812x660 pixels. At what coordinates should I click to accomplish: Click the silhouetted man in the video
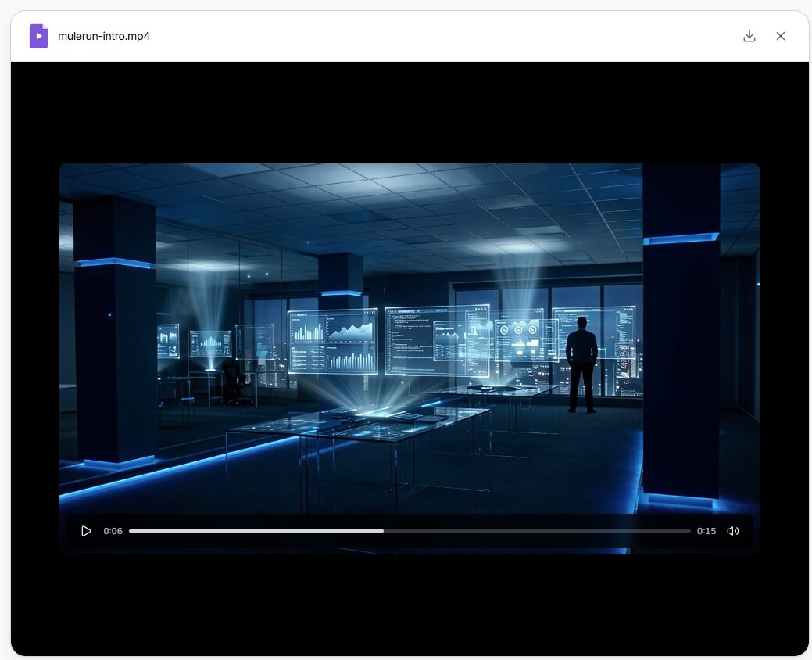pos(581,364)
